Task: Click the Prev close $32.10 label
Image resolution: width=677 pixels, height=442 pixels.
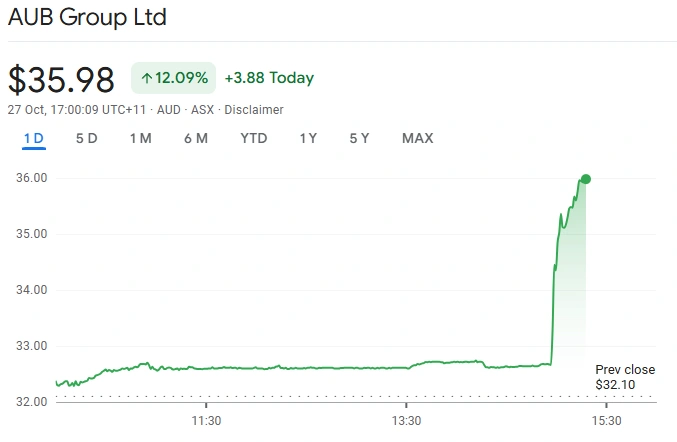Action: tap(624, 377)
